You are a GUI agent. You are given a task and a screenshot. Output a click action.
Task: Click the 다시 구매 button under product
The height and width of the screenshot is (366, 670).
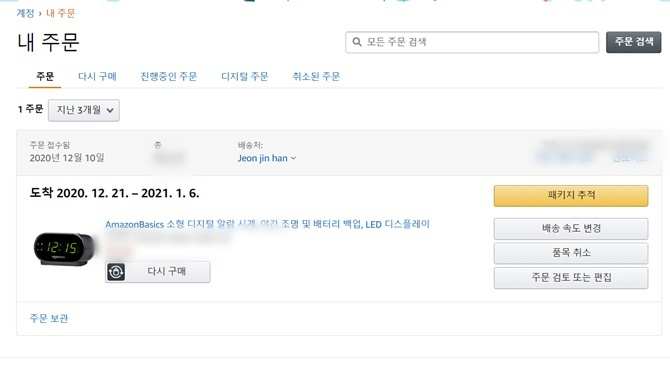click(158, 272)
